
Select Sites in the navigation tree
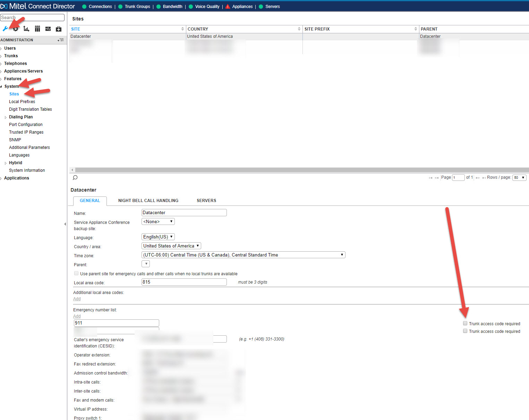(14, 94)
